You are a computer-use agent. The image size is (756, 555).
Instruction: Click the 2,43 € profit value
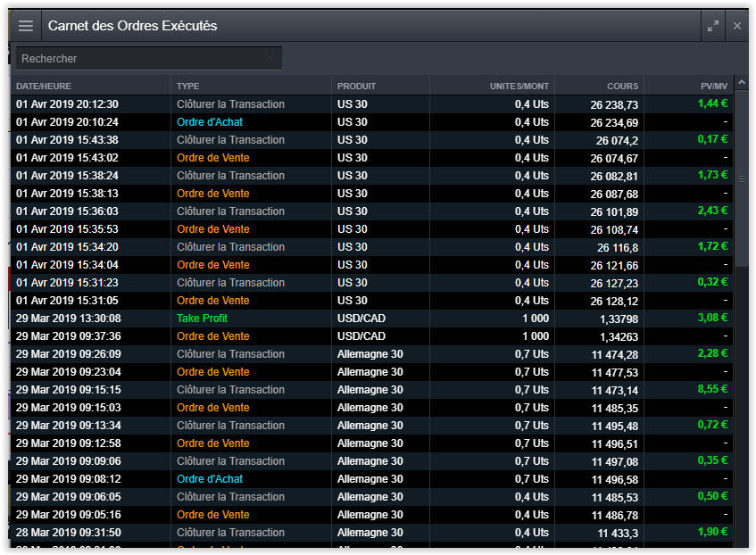712,211
